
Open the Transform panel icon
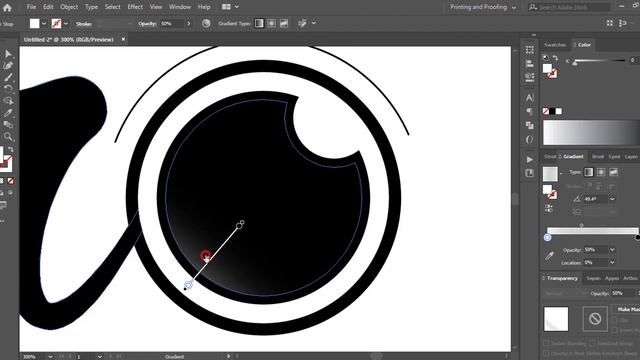click(530, 50)
